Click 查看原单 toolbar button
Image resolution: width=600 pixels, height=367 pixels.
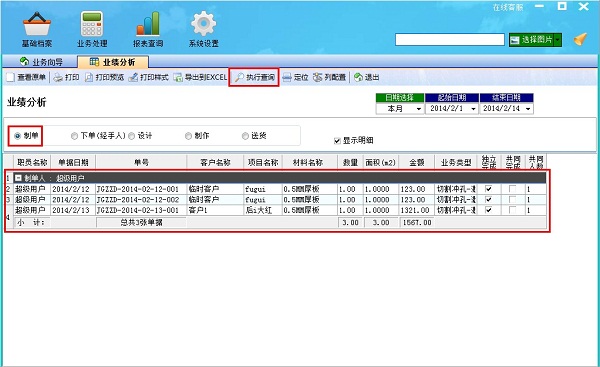tap(26, 77)
